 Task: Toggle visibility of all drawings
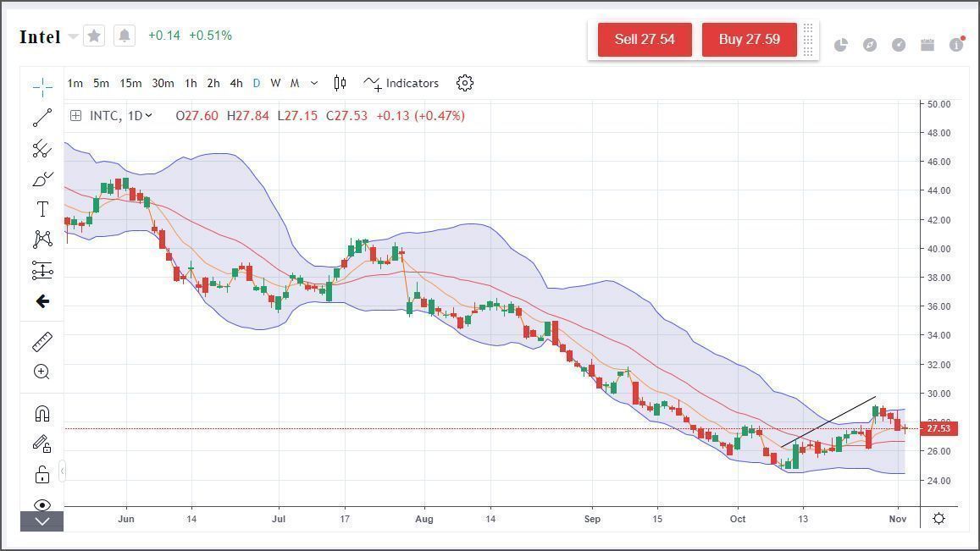(x=42, y=504)
